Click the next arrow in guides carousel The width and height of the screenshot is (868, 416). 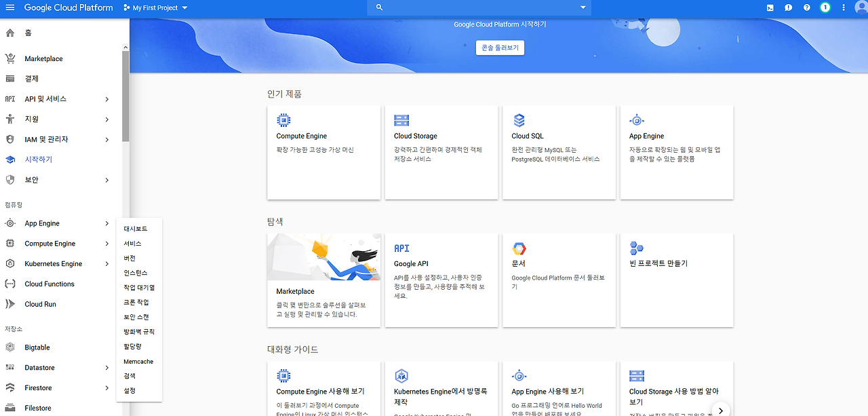coord(720,410)
